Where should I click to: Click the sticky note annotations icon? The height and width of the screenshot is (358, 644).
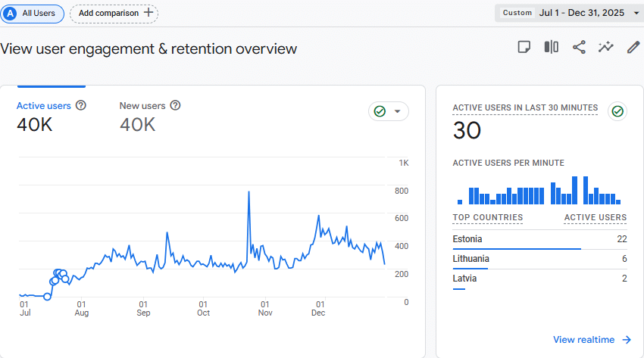(524, 48)
